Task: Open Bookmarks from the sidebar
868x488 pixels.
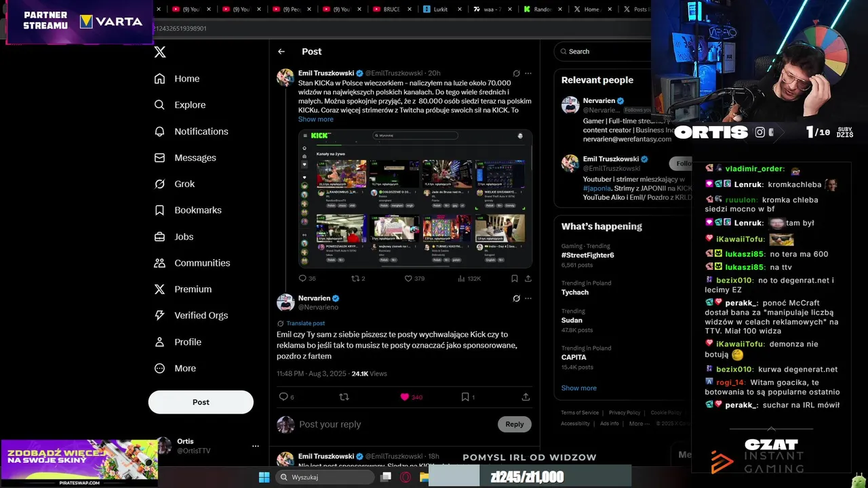Action: [x=188, y=210]
